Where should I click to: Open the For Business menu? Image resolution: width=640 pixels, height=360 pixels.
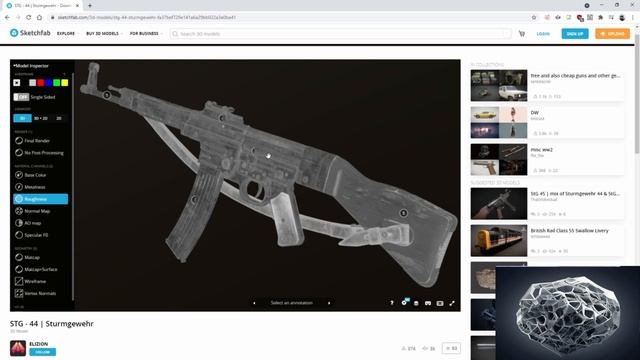(x=146, y=33)
